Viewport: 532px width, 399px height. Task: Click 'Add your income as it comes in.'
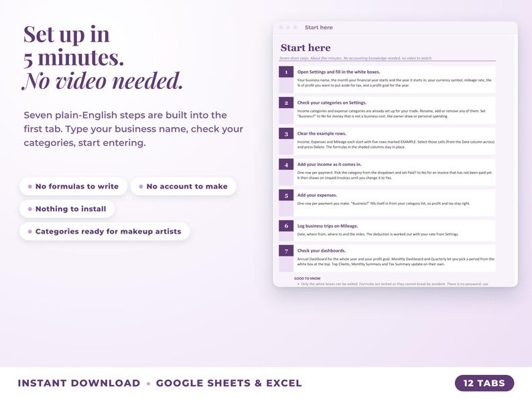[x=330, y=165]
